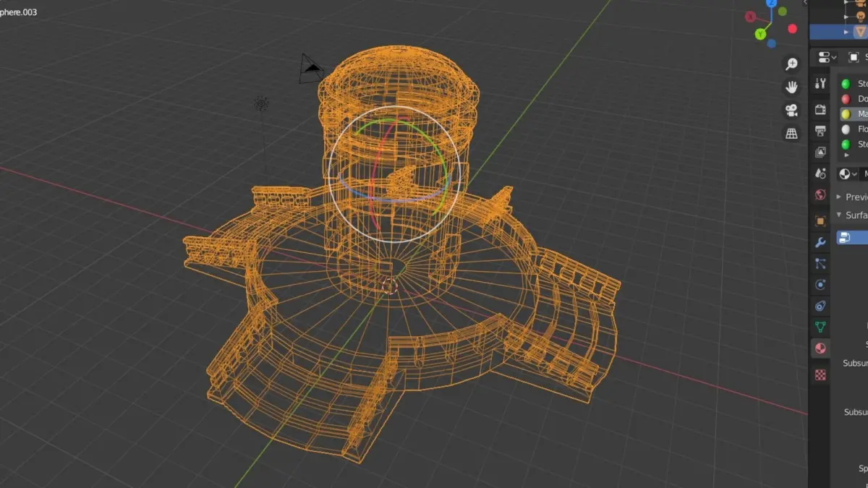Click the hand pan-view icon

coord(792,87)
